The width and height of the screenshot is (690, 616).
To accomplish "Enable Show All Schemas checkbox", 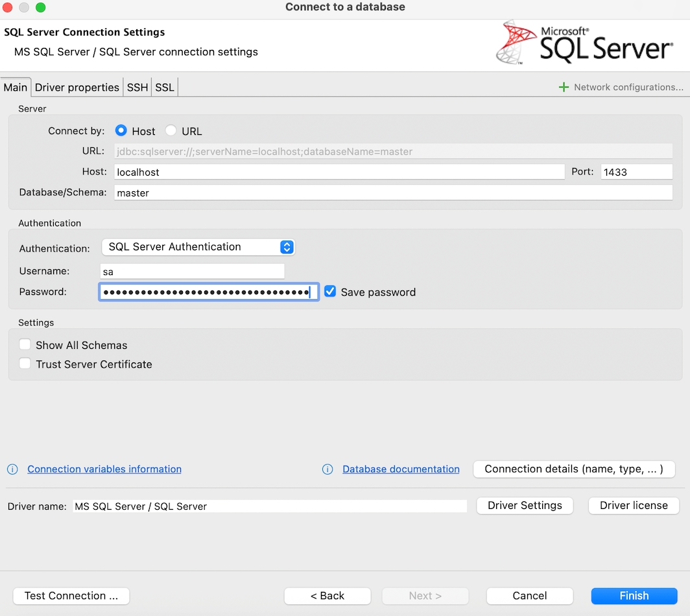I will pos(25,345).
